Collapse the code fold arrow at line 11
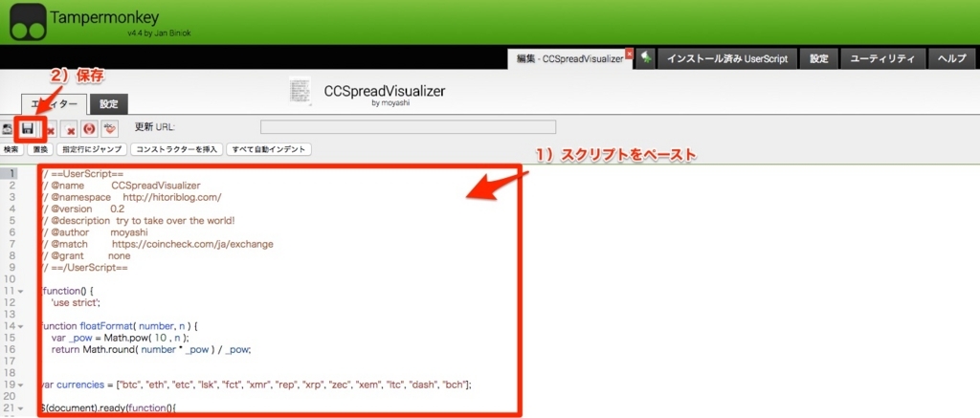980x418 pixels. point(21,291)
